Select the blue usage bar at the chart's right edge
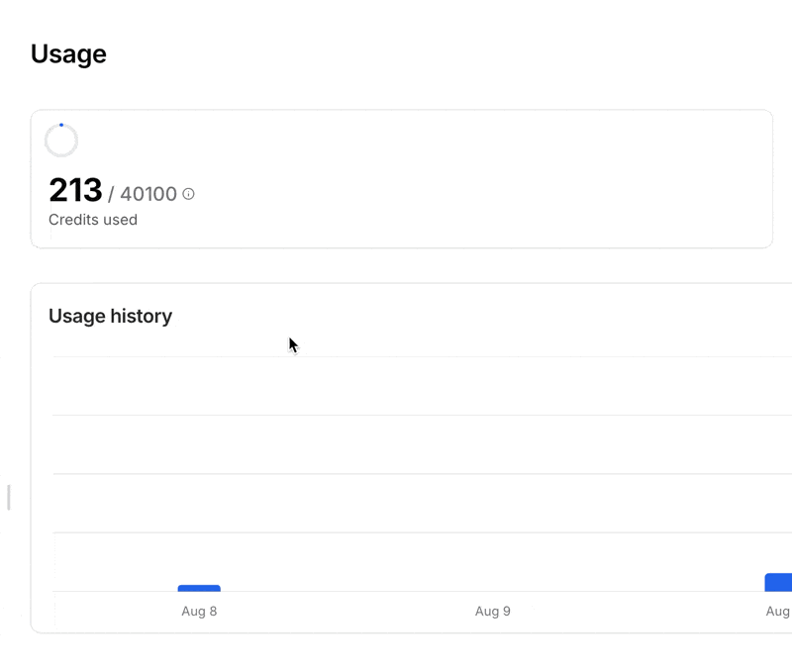 (x=778, y=583)
